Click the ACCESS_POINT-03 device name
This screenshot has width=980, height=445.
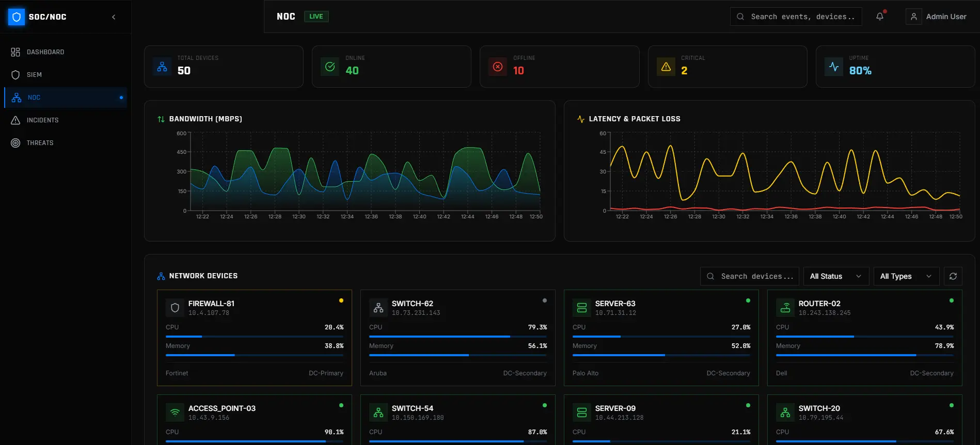(222, 408)
